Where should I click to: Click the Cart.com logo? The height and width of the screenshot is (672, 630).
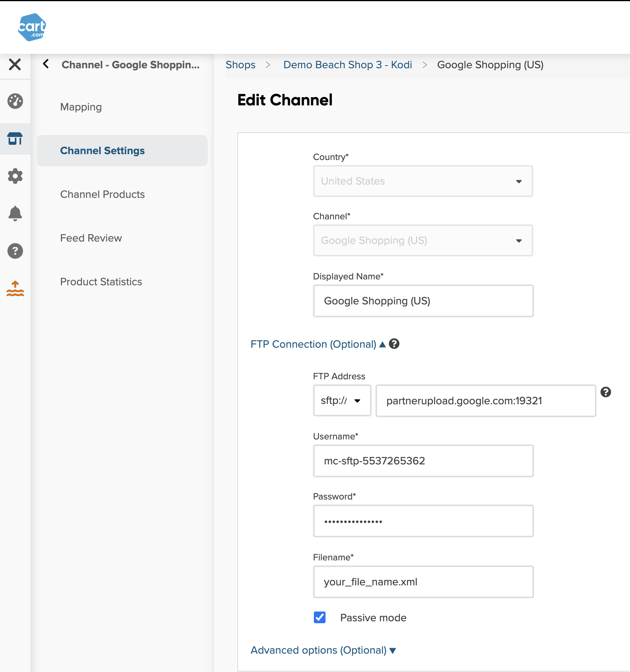(x=32, y=27)
